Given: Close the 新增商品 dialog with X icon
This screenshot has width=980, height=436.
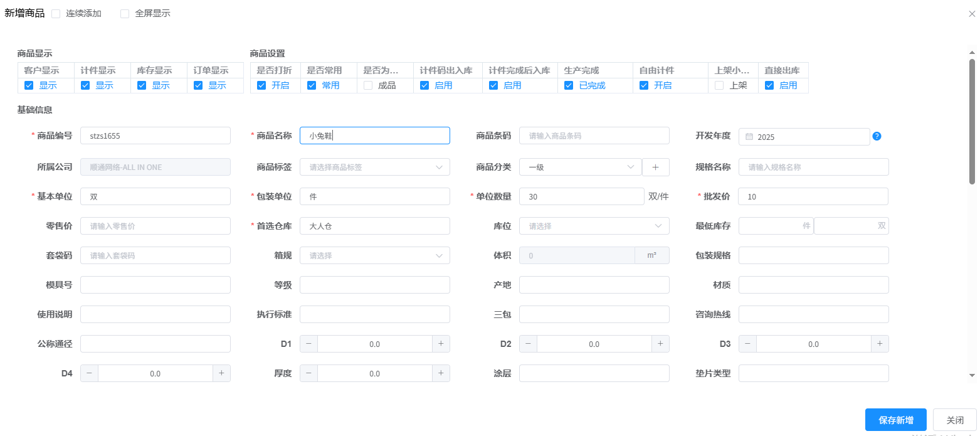Looking at the screenshot, I should (972, 14).
